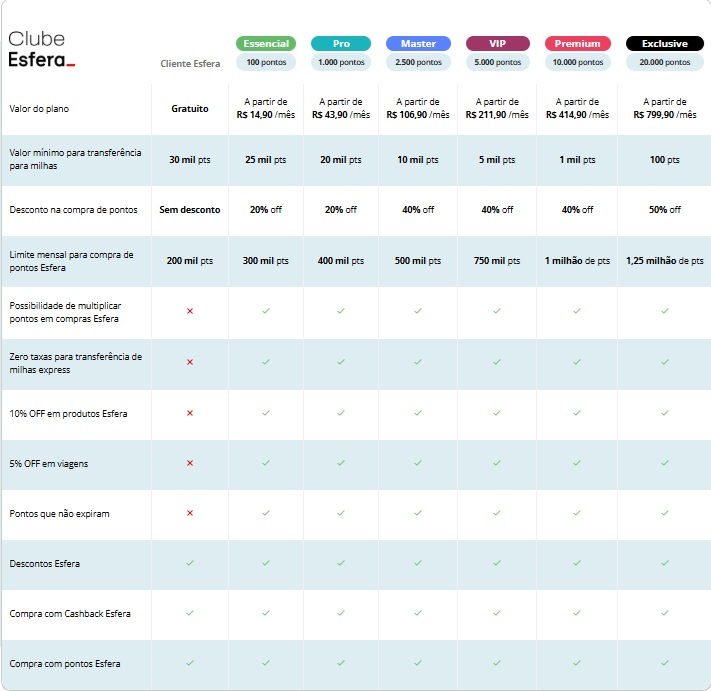Click red X in 5% OFF em viagens row
The width and height of the screenshot is (711, 691).
pos(190,463)
